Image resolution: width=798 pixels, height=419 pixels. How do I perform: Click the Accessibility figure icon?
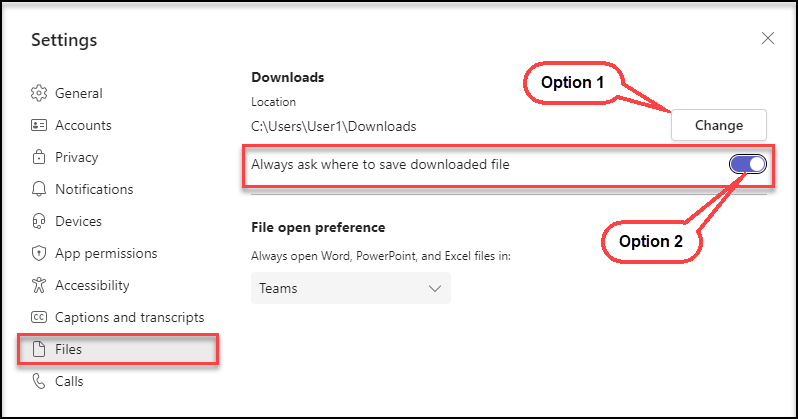[x=39, y=285]
